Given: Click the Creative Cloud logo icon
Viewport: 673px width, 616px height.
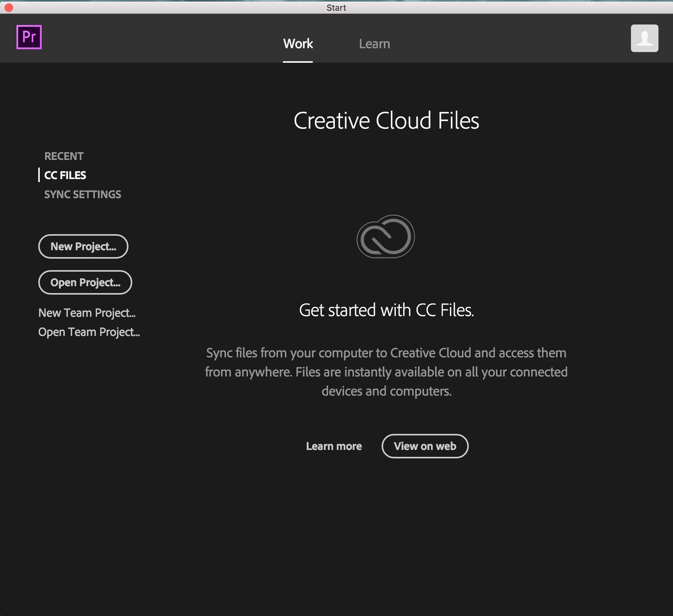Looking at the screenshot, I should tap(385, 236).
